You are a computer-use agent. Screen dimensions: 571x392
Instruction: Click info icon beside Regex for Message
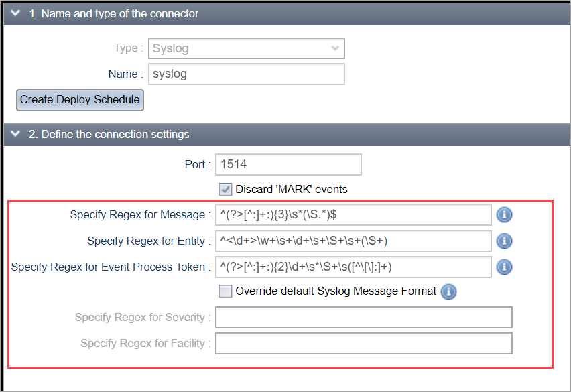coord(504,215)
